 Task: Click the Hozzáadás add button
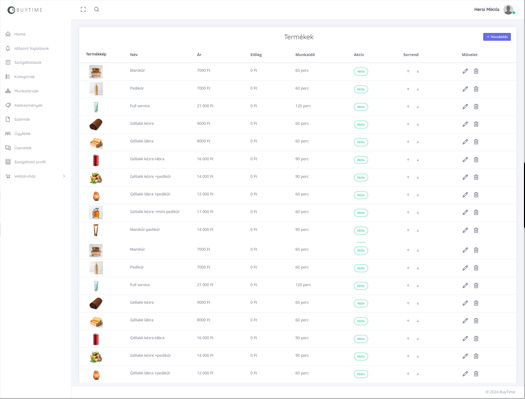tap(497, 37)
